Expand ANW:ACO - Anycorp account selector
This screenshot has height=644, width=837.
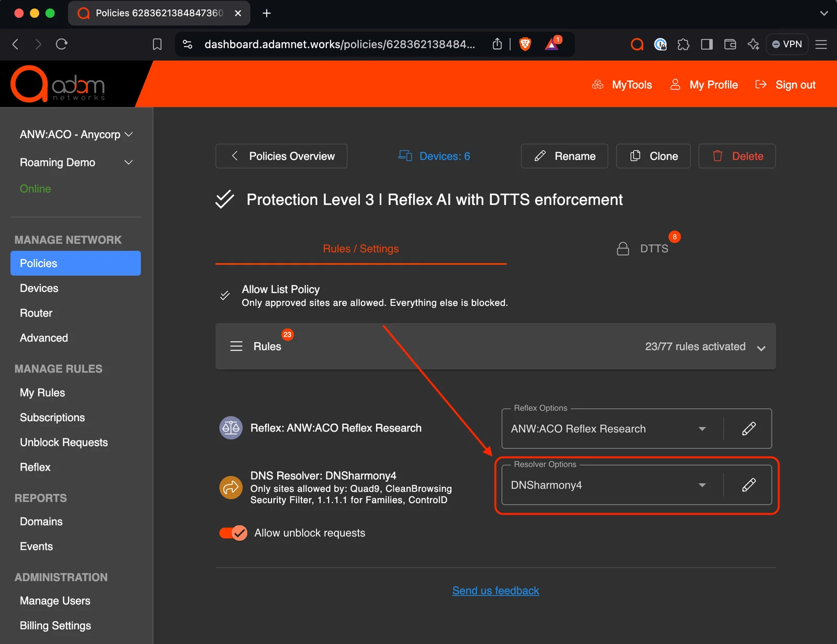click(76, 134)
